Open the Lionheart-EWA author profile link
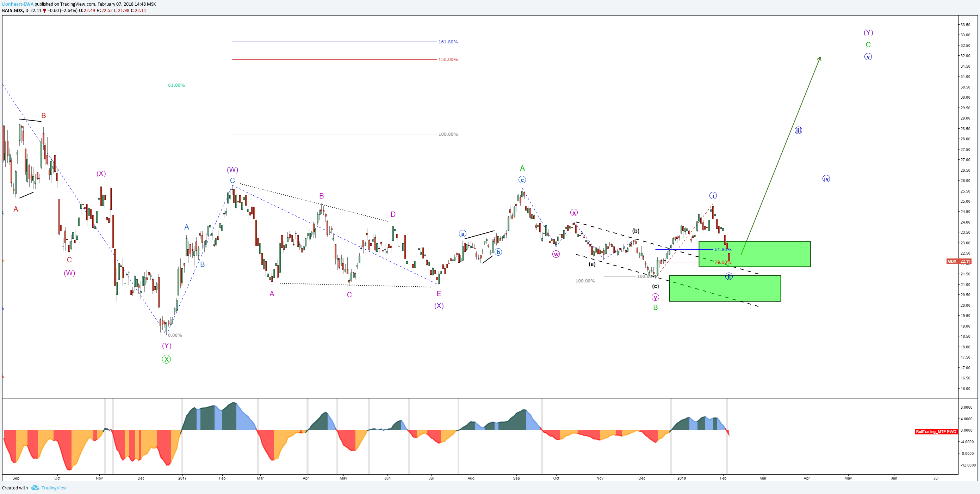Screen dimensions: 980x494 (18, 4)
